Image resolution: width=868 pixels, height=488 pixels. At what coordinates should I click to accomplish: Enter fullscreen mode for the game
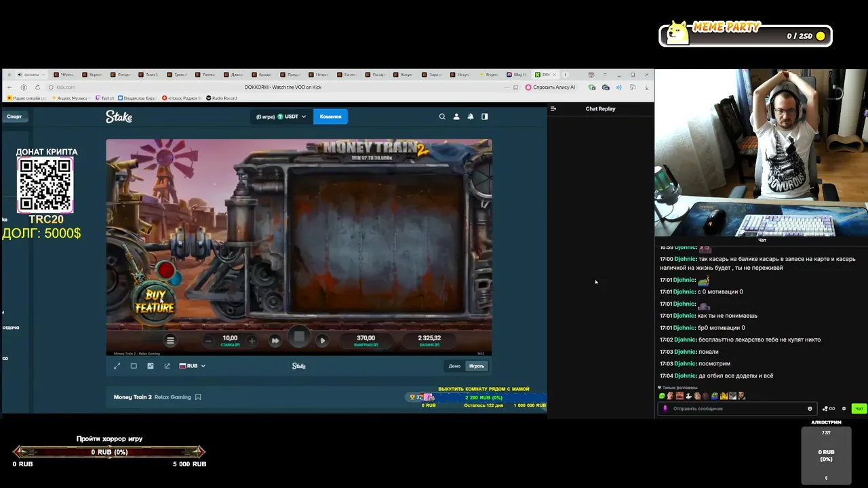point(117,366)
